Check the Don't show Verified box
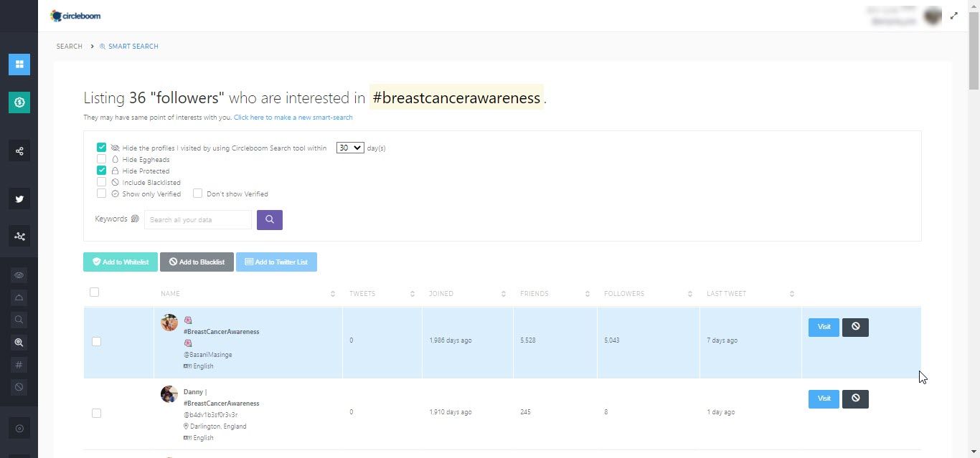 click(197, 194)
